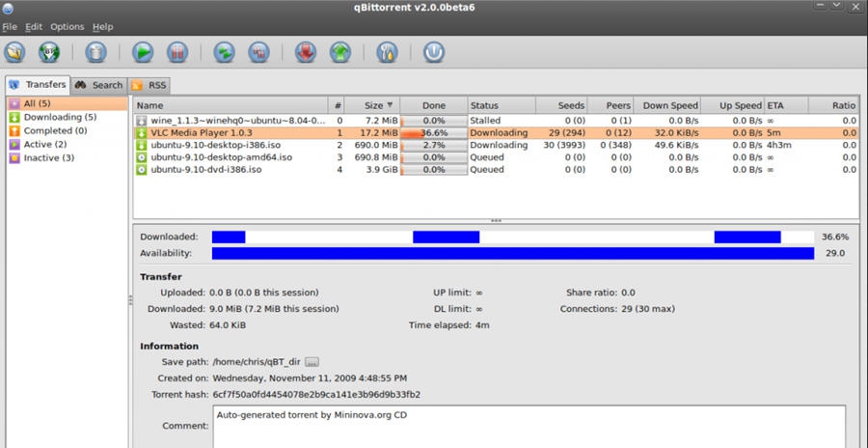The width and height of the screenshot is (868, 448).
Task: Click the red down arrow priority icon
Action: [x=306, y=51]
